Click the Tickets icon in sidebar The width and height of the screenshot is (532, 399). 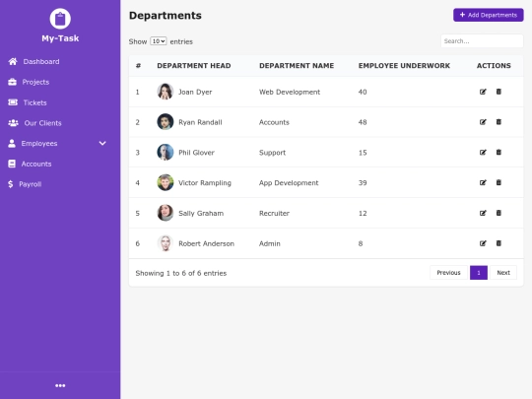(13, 102)
